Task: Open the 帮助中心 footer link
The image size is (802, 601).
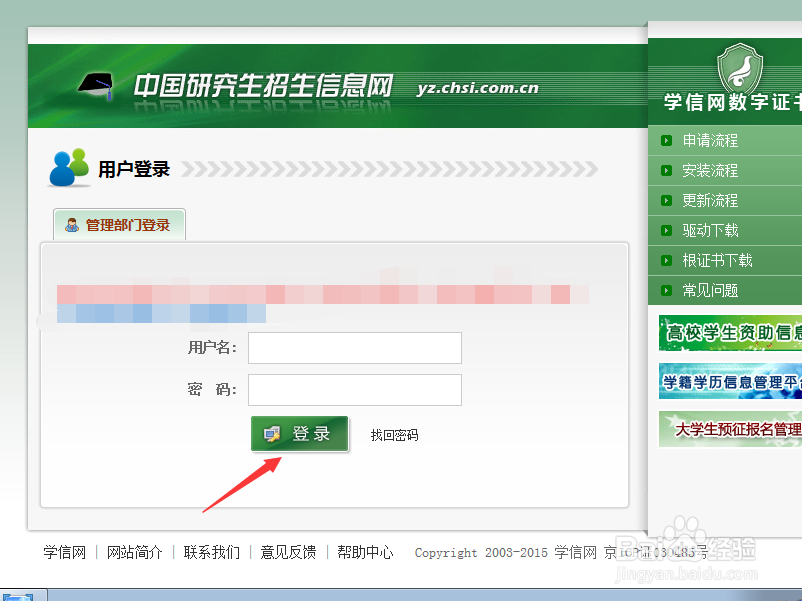Action: [365, 552]
